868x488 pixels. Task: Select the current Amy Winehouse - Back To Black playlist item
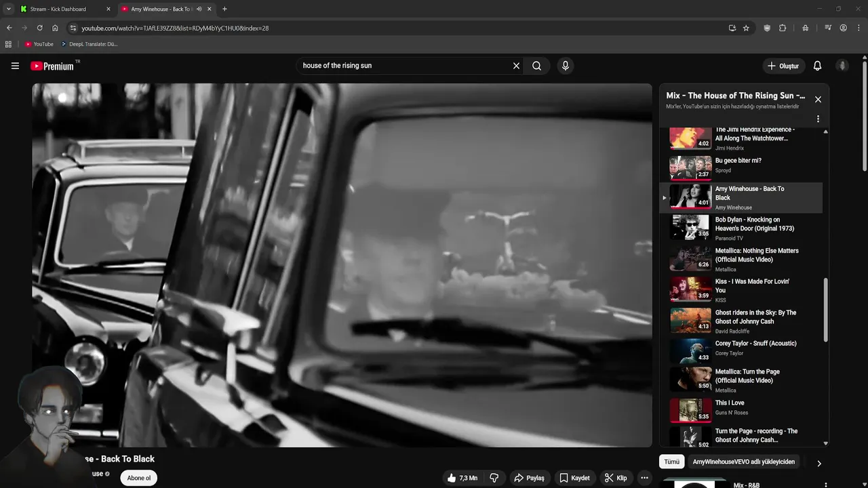(741, 197)
